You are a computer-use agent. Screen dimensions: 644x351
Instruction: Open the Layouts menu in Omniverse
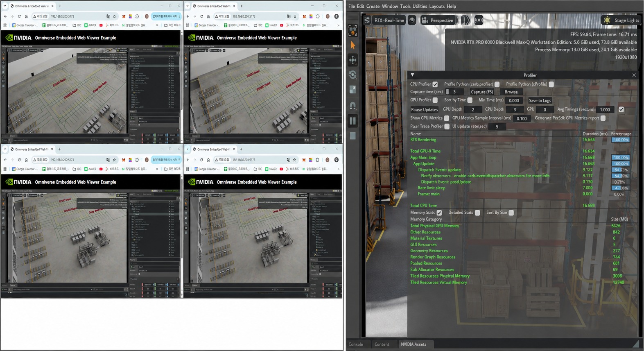(x=437, y=6)
